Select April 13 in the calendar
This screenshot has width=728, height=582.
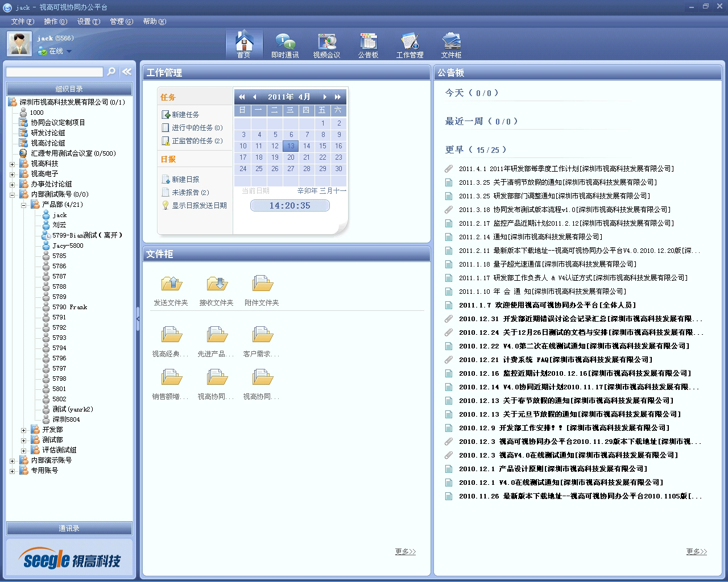point(291,146)
